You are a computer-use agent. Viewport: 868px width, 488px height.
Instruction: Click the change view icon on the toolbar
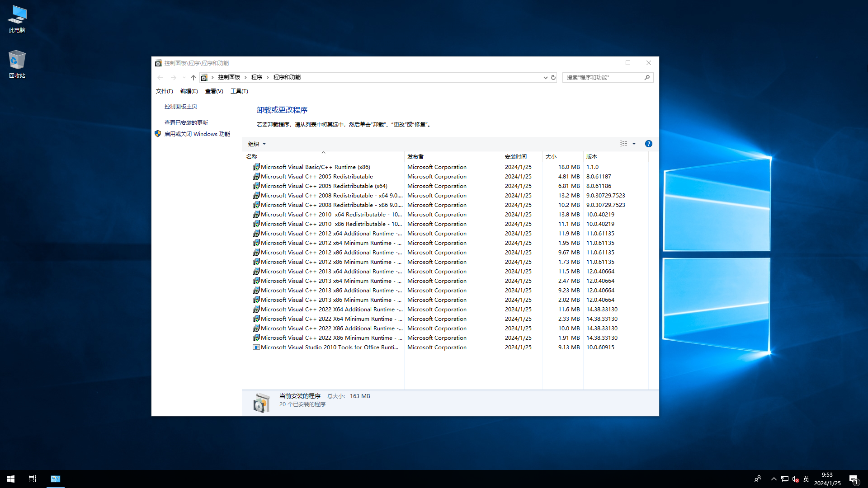tap(623, 143)
